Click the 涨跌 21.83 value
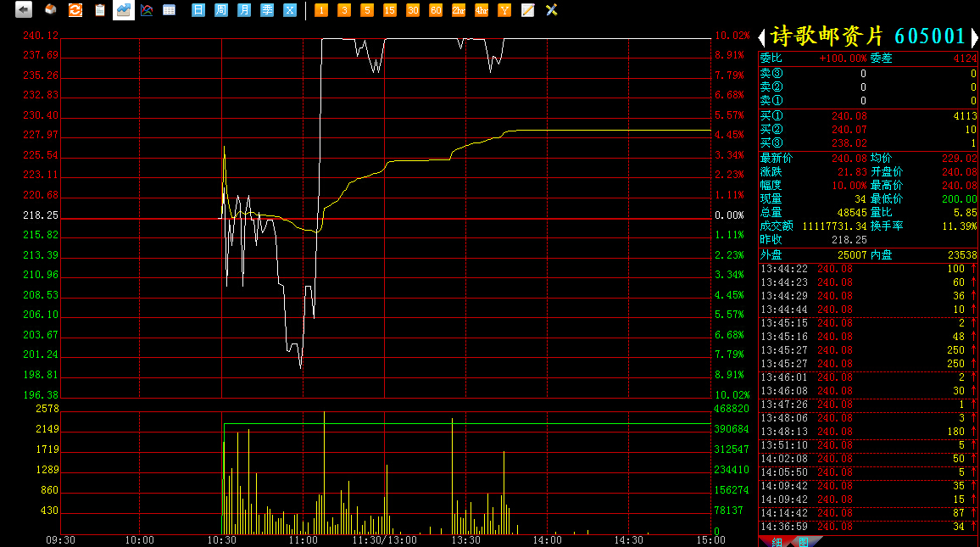Screen dimensions: 980x547 tap(852, 172)
